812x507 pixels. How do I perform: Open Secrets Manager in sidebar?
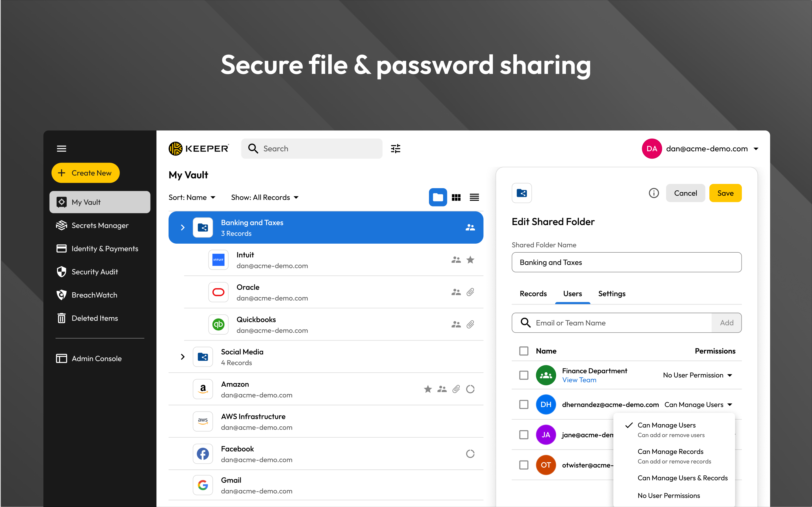pyautogui.click(x=100, y=225)
